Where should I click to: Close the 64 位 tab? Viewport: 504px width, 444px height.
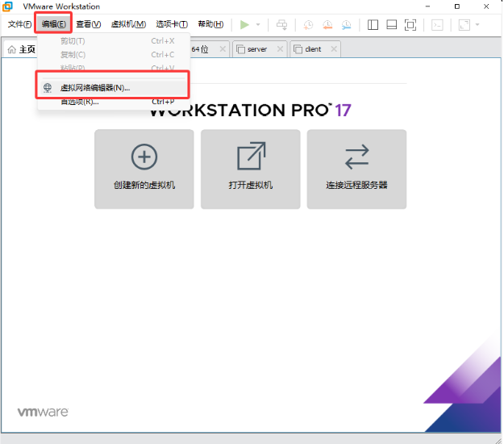[x=223, y=49]
